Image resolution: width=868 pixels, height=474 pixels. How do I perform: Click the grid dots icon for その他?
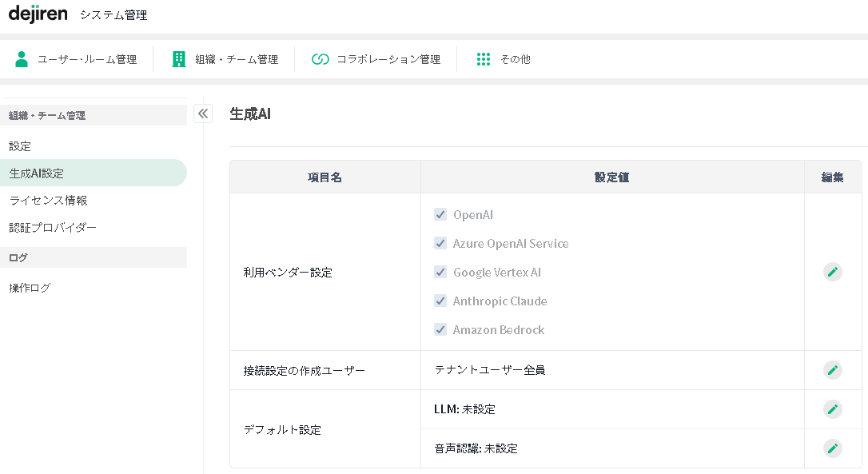coord(483,59)
